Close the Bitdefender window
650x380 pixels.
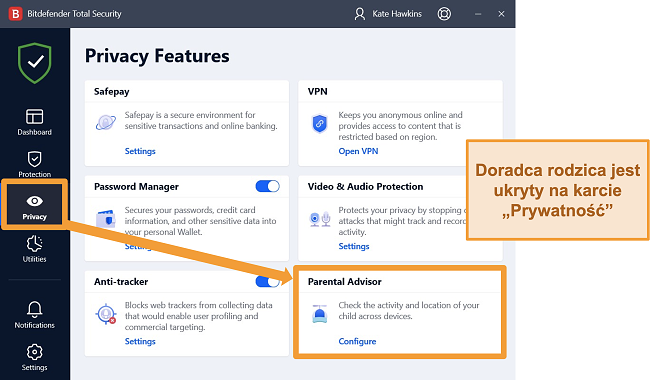pos(501,14)
